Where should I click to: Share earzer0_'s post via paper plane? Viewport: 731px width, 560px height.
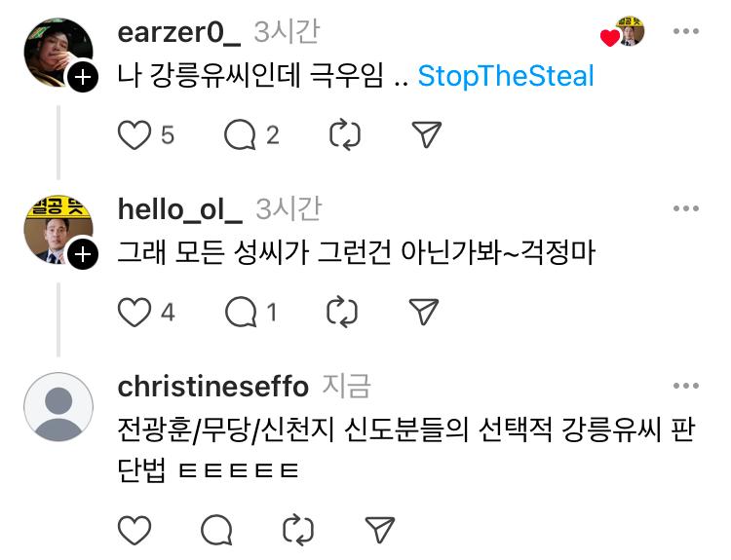tap(426, 135)
